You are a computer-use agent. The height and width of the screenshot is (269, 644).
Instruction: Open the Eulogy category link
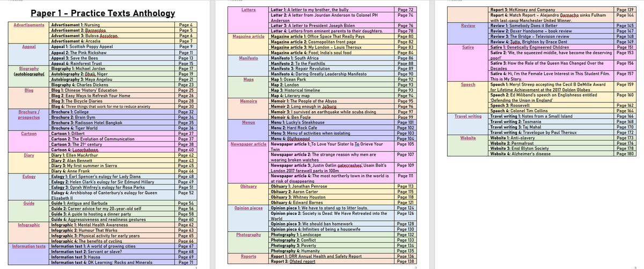click(29, 176)
